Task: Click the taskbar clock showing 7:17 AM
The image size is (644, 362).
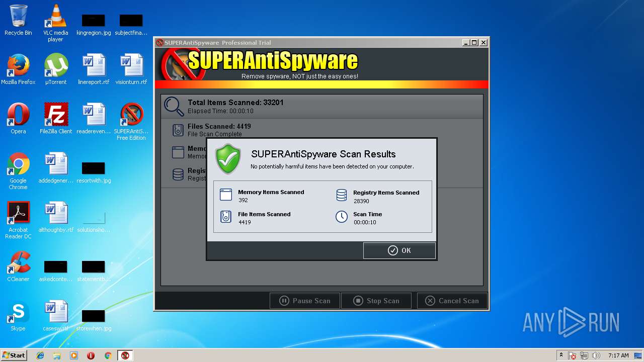Action: [x=618, y=355]
